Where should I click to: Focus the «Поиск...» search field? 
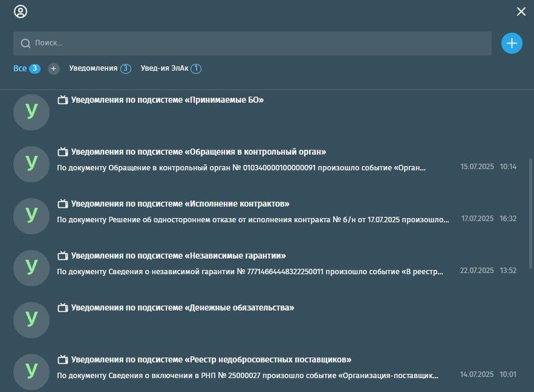254,43
